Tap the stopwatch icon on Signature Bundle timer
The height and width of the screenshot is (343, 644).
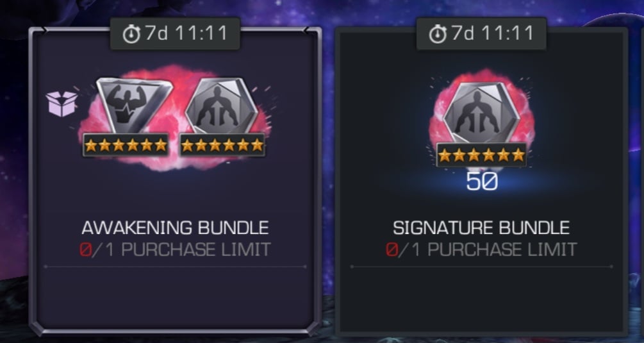[x=438, y=34]
